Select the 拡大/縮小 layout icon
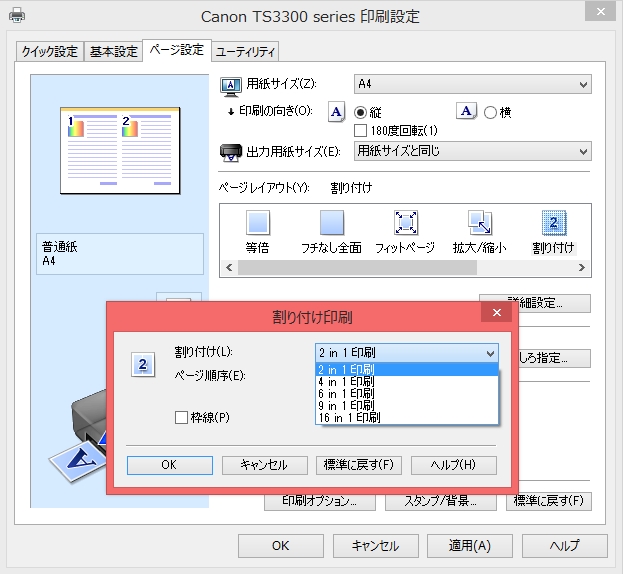 pyautogui.click(x=480, y=222)
